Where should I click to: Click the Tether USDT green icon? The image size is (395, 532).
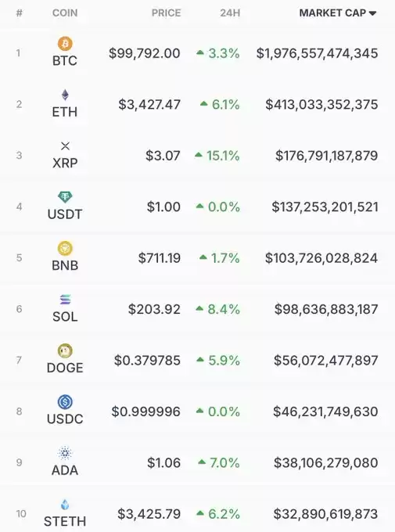65,197
